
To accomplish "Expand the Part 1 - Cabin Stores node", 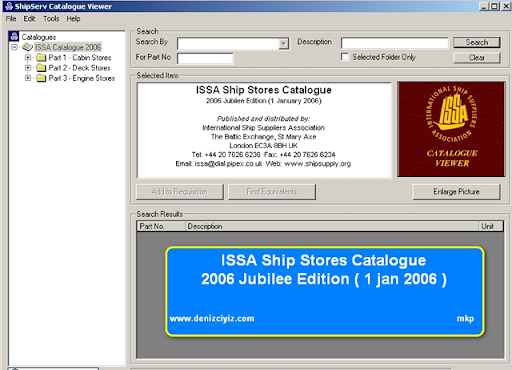I will 28,57.
